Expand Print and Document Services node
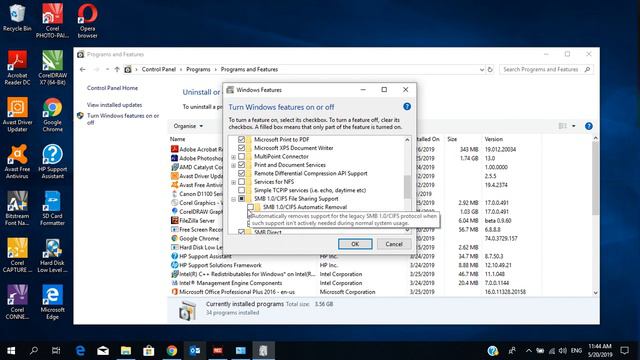This screenshot has height=360, width=640. click(x=233, y=165)
